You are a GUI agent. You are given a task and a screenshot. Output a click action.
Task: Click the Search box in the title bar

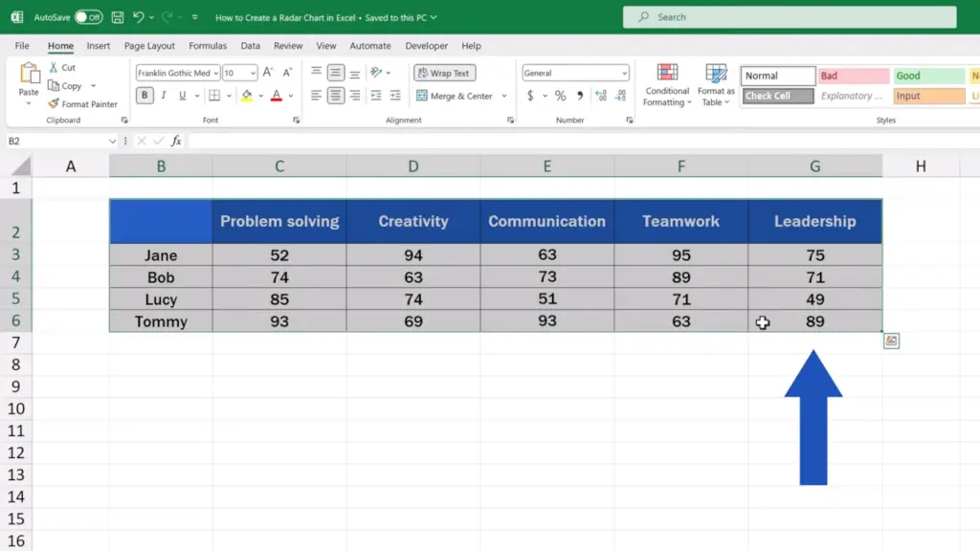coord(790,17)
